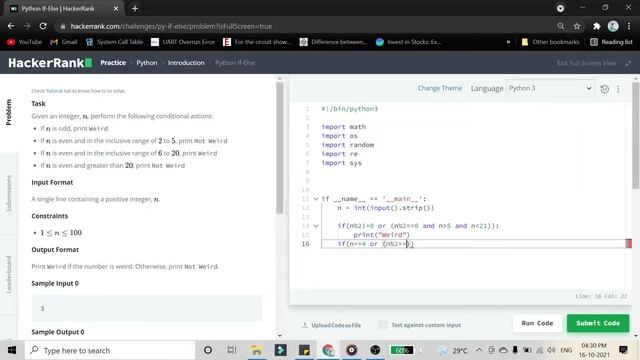Click the ENG language indicator
The width and height of the screenshot is (640, 360).
[x=566, y=350]
